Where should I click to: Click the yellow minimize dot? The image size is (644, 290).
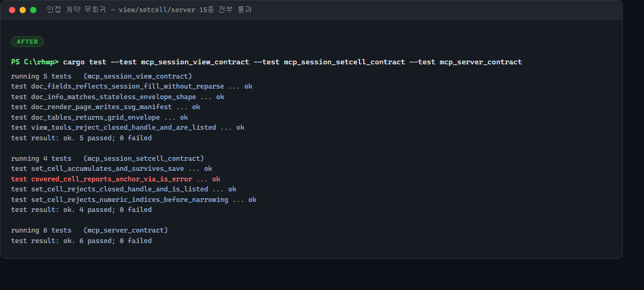coord(23,10)
